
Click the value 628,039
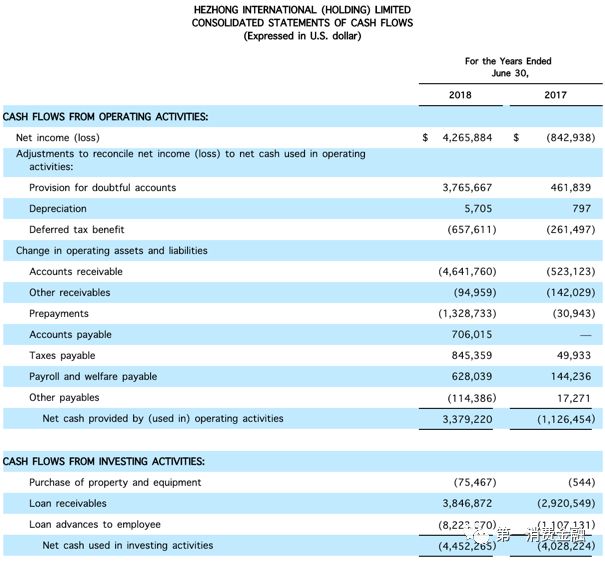click(x=472, y=376)
